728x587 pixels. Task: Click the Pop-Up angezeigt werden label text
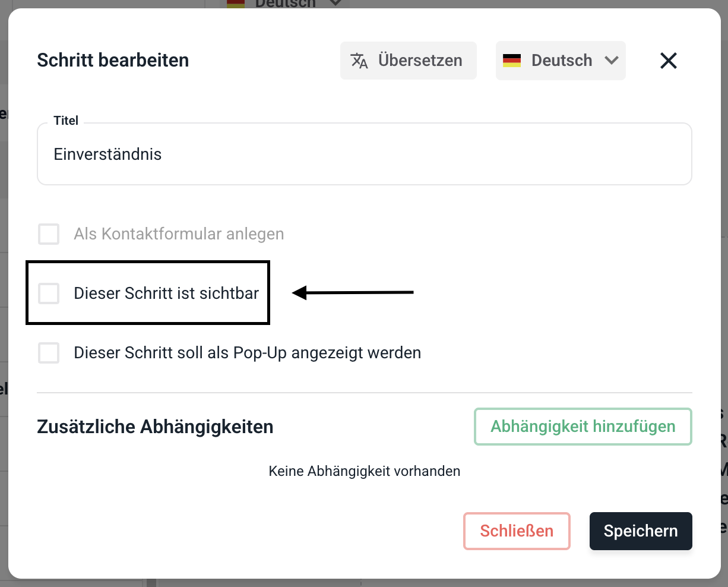247,353
